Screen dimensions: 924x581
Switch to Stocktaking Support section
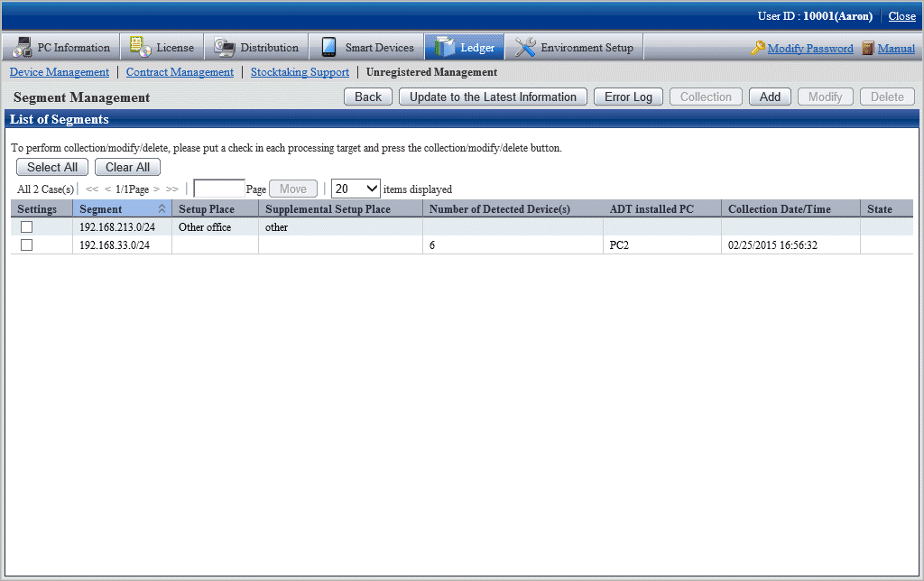click(x=300, y=72)
